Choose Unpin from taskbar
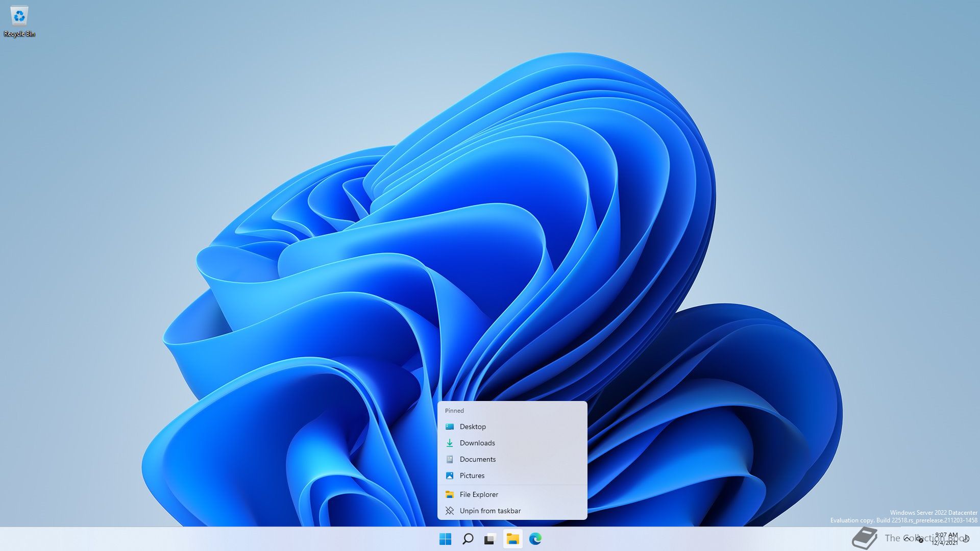 pyautogui.click(x=490, y=511)
